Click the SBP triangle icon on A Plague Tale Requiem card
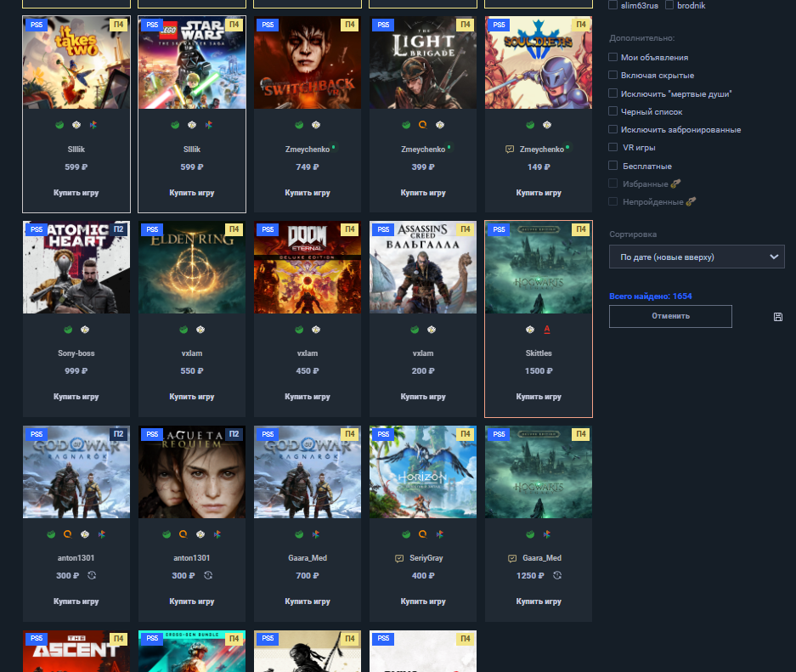Viewport: 796px width, 672px height. pos(217,534)
